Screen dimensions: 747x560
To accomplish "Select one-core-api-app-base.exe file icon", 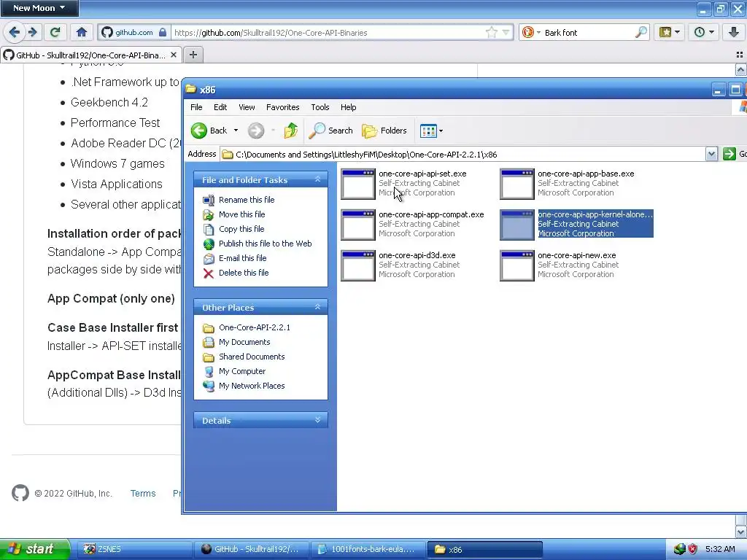I will [x=517, y=184].
